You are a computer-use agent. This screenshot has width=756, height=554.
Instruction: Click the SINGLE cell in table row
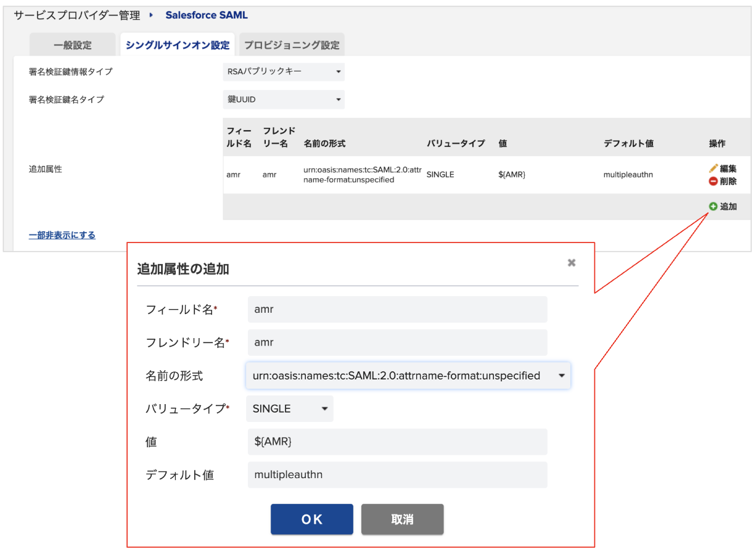tap(440, 175)
